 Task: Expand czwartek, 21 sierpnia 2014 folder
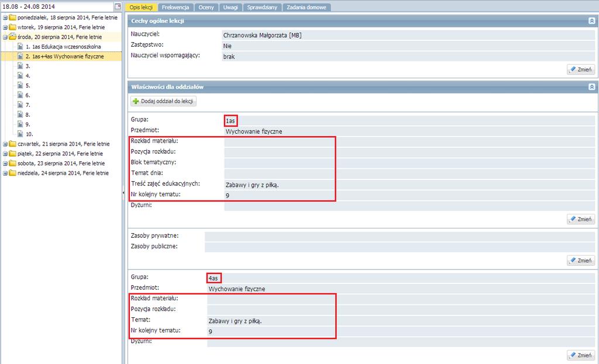(x=5, y=144)
